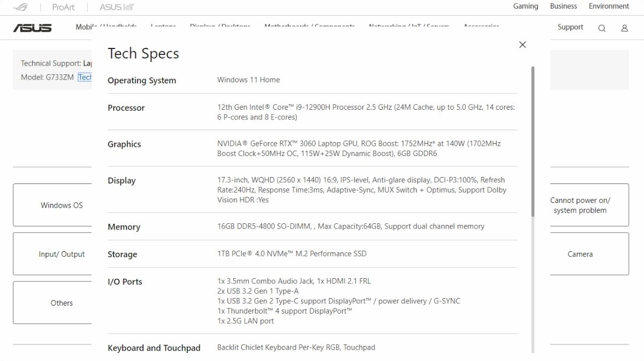Select the Input/ Output category
This screenshot has width=644, height=361.
(x=53, y=254)
